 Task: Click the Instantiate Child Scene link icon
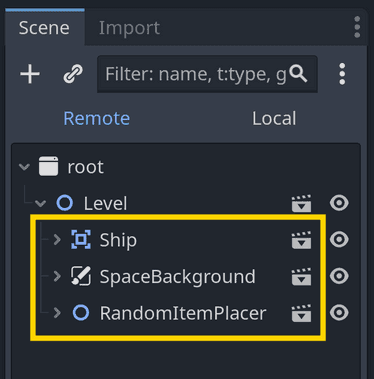(x=73, y=74)
